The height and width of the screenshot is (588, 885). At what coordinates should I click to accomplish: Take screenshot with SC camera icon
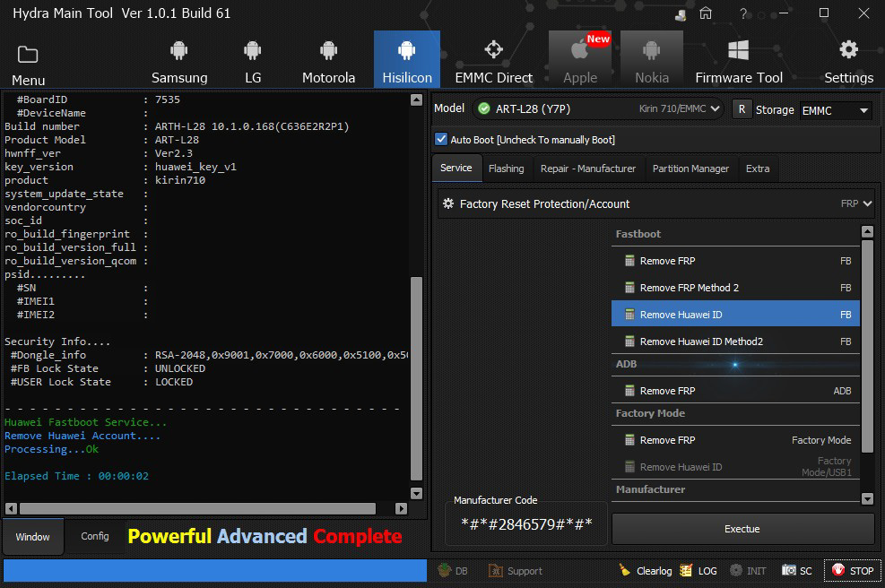tap(790, 570)
